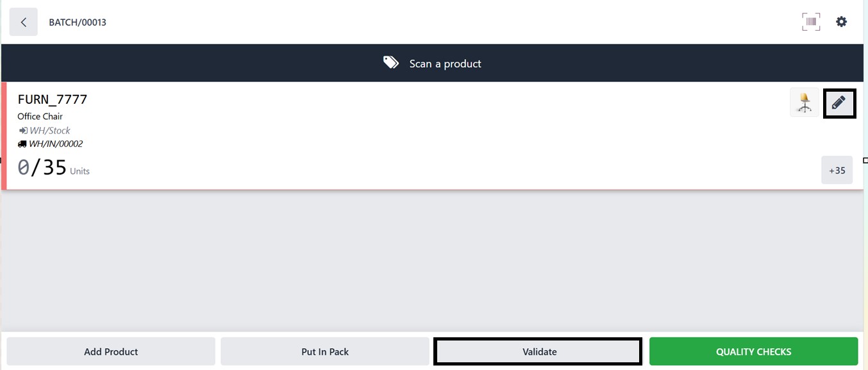Click the Office Chair description label
Image resolution: width=868 pixels, height=370 pixels.
[x=40, y=117]
